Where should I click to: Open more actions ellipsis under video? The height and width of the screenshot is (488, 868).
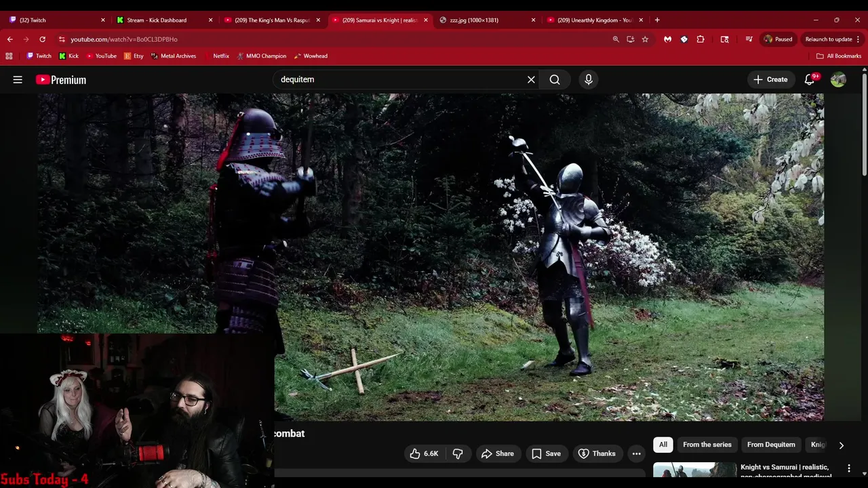coord(636,453)
